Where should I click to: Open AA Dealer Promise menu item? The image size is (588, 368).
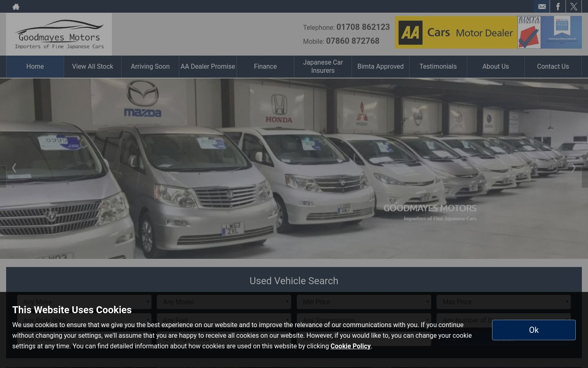(x=208, y=67)
